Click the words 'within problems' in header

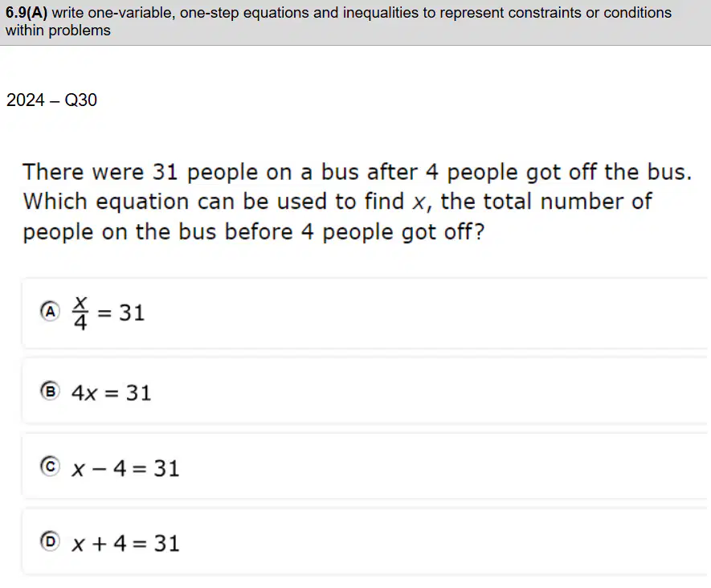pos(58,31)
